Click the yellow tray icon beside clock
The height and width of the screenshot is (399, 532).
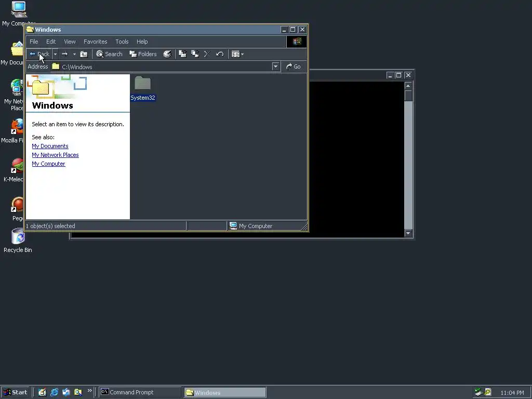[488, 392]
